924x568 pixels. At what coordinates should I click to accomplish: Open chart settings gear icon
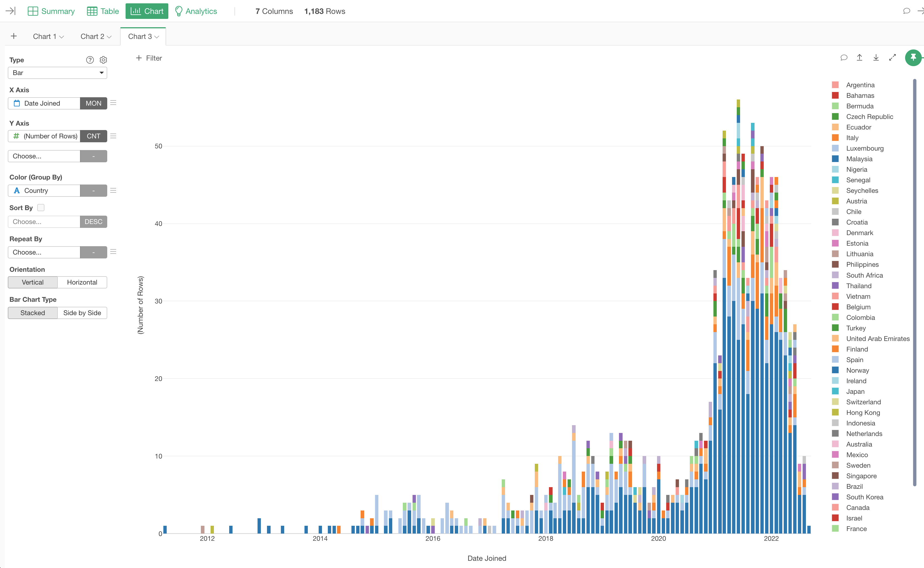[x=103, y=60]
